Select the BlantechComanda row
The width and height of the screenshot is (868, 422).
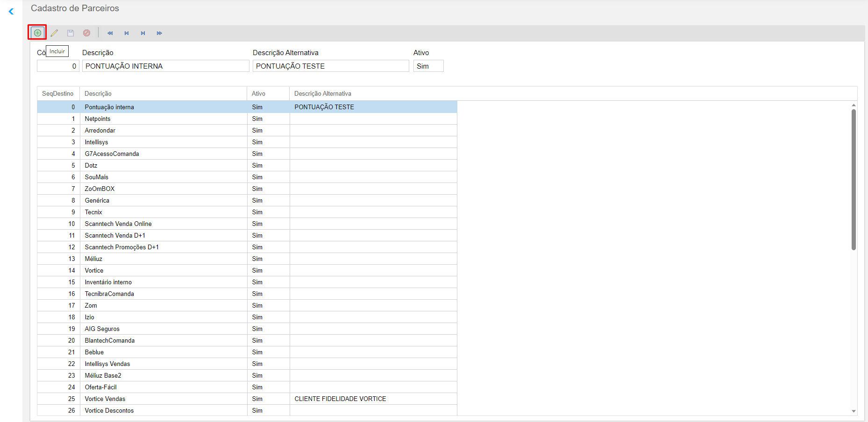pos(247,340)
